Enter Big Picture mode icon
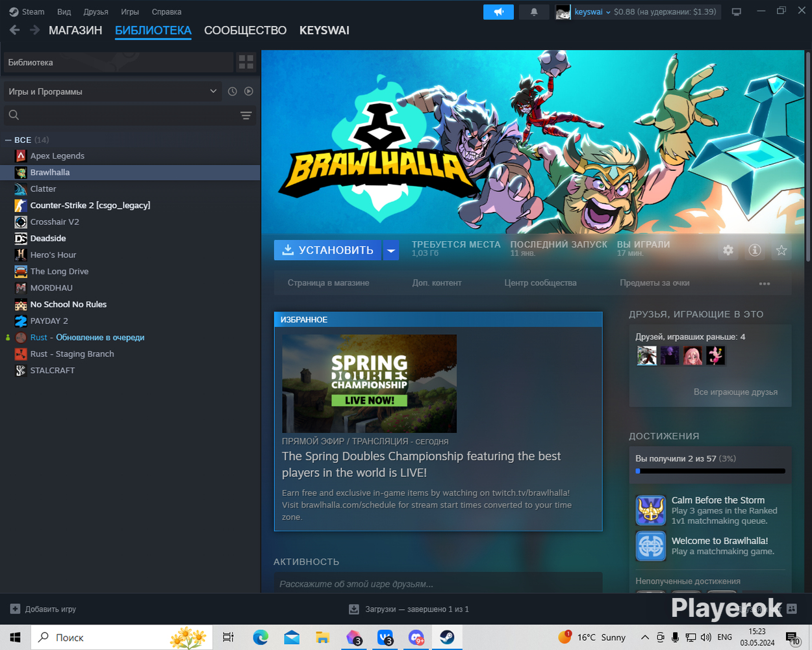The image size is (812, 650). pos(737,12)
